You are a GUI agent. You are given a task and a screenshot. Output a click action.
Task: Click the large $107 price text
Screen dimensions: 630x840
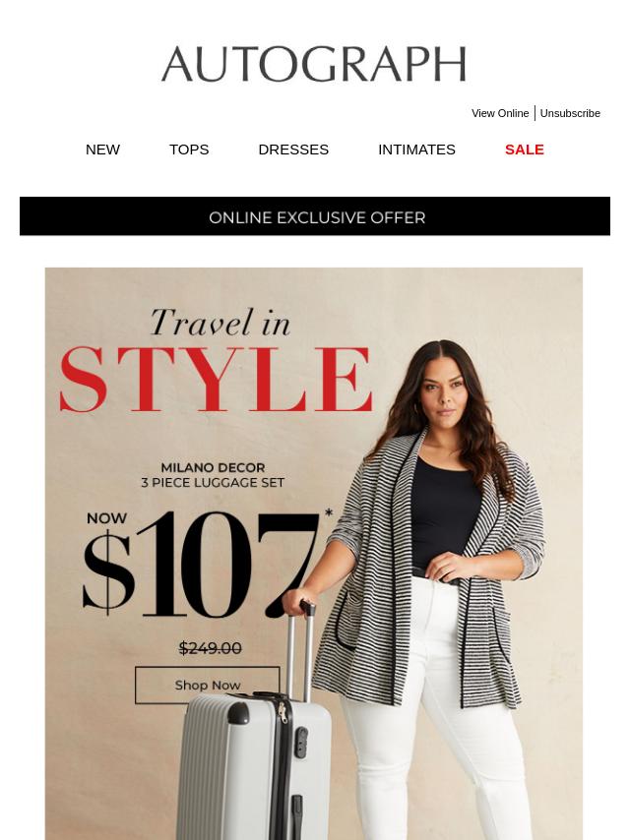point(201,565)
